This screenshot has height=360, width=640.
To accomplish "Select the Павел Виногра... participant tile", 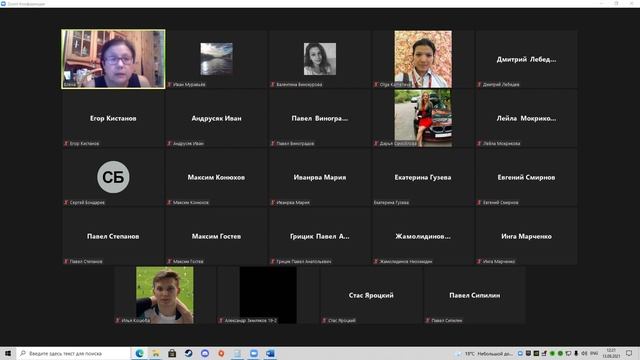I will 320,118.
